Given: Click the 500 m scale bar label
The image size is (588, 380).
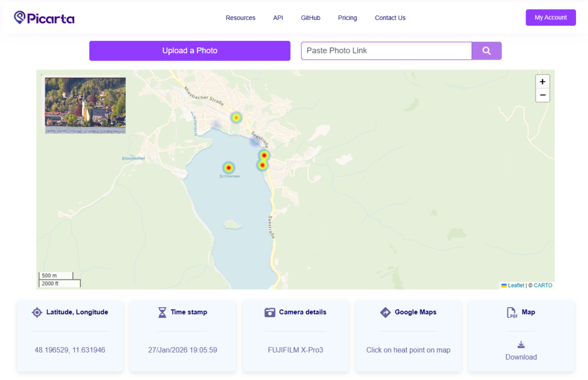Looking at the screenshot, I should 49,276.
